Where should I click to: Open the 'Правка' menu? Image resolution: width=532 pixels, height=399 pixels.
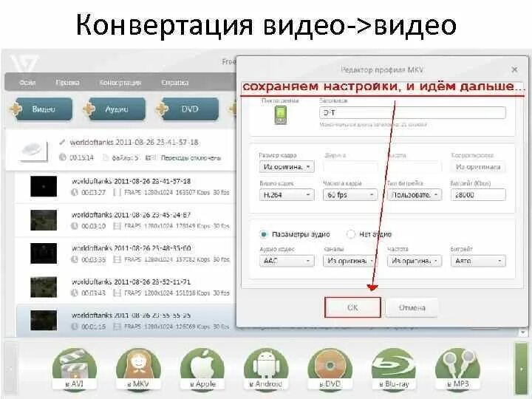67,83
